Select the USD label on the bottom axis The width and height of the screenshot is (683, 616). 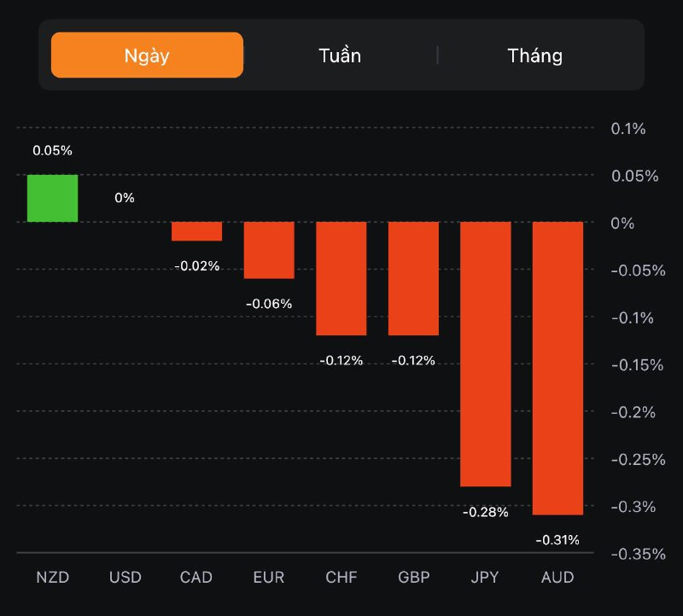(x=125, y=578)
